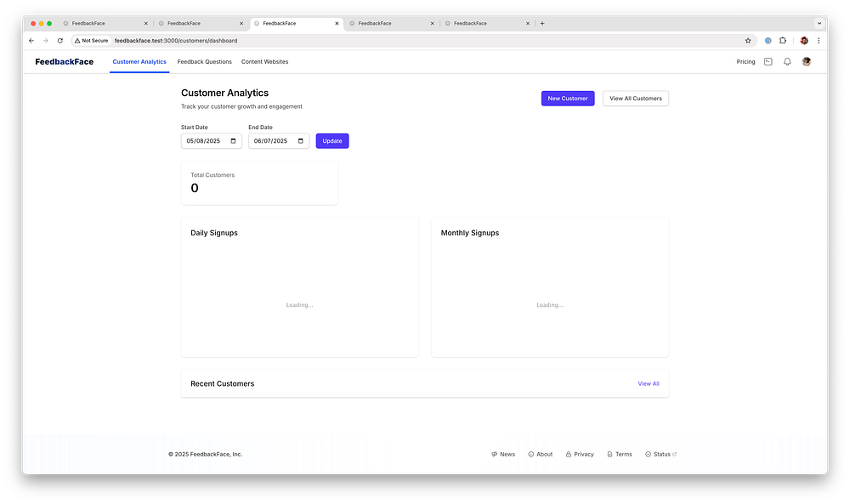Click the Total Customers card
The image size is (850, 504).
click(259, 184)
